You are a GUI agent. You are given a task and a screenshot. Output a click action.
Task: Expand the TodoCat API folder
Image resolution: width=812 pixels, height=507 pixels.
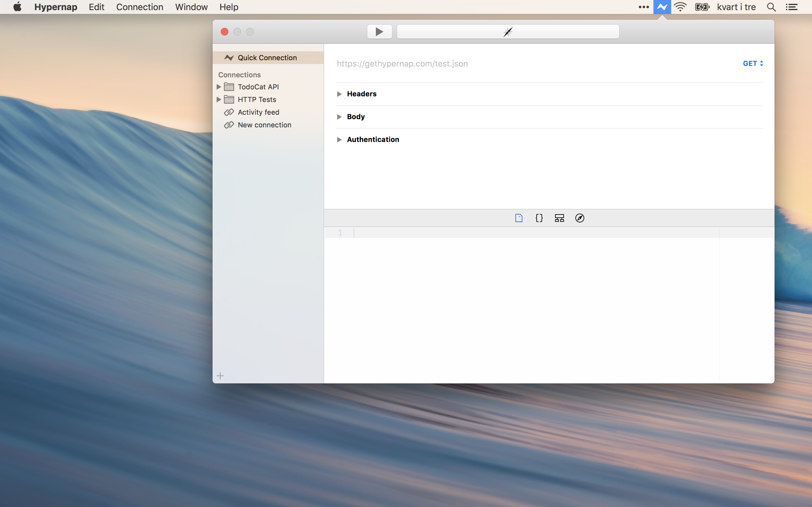pos(219,87)
